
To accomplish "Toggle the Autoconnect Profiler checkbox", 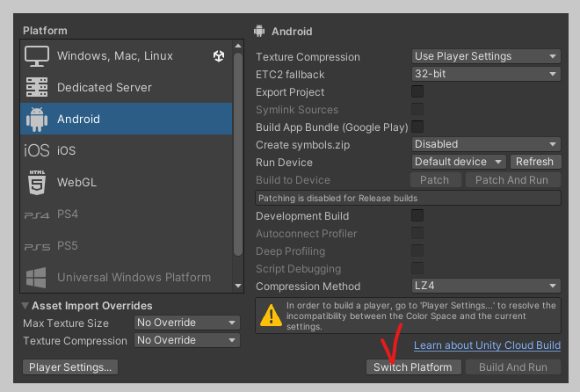I will (x=417, y=233).
